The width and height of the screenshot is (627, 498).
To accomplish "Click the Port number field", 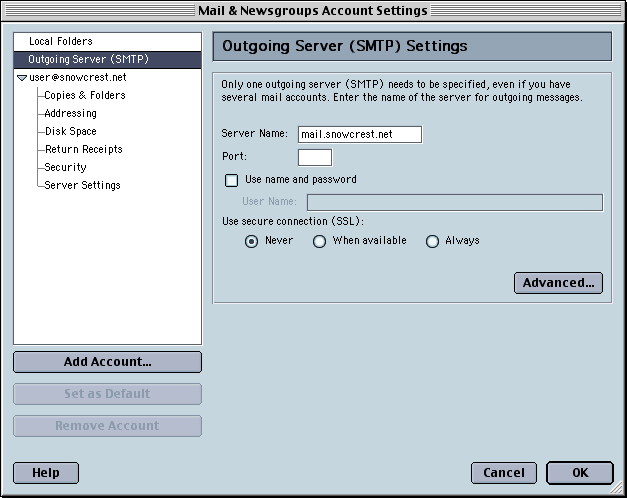I will pos(314,157).
